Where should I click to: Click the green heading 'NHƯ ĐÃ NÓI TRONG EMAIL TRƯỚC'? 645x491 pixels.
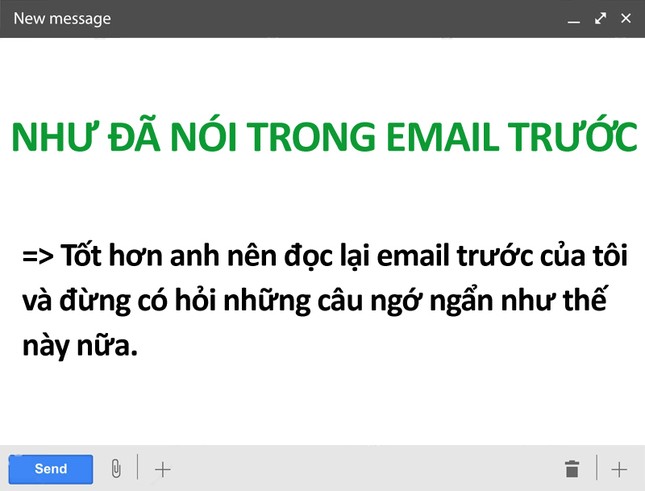(x=325, y=135)
